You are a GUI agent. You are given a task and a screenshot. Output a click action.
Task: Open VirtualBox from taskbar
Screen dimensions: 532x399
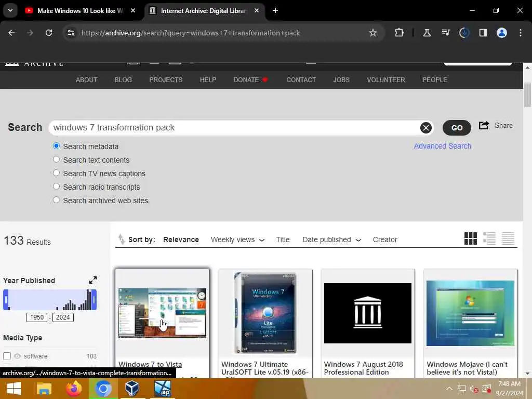point(132,389)
